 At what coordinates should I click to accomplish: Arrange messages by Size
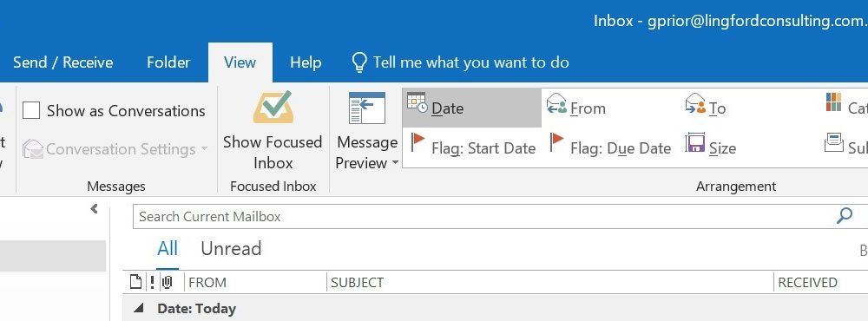click(x=710, y=145)
